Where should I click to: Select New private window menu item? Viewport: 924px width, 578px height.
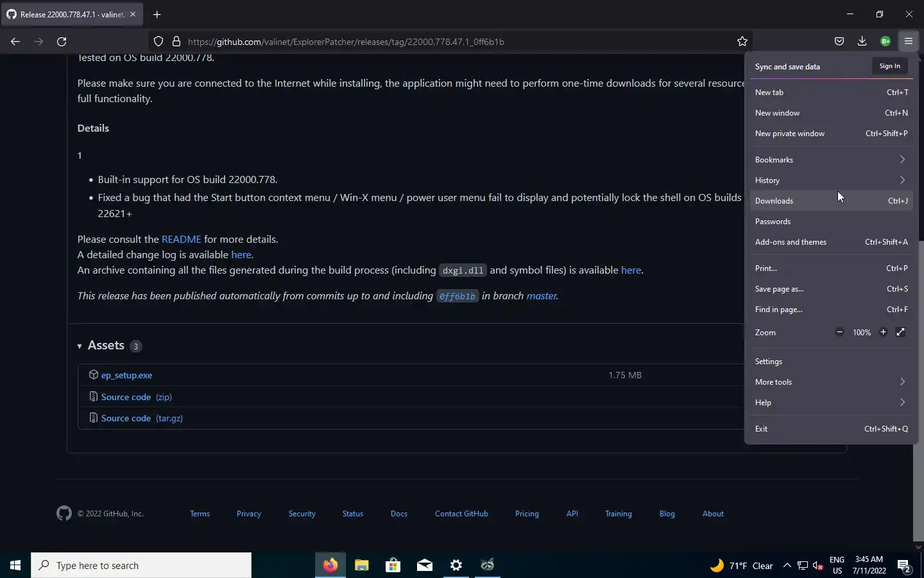pyautogui.click(x=831, y=133)
